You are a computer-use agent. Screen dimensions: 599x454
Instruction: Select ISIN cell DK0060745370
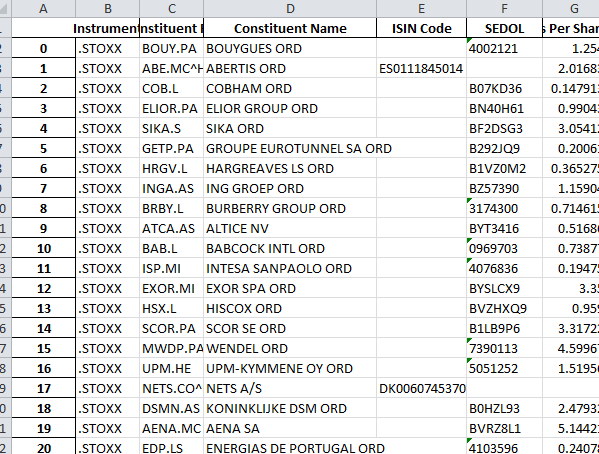coord(421,388)
